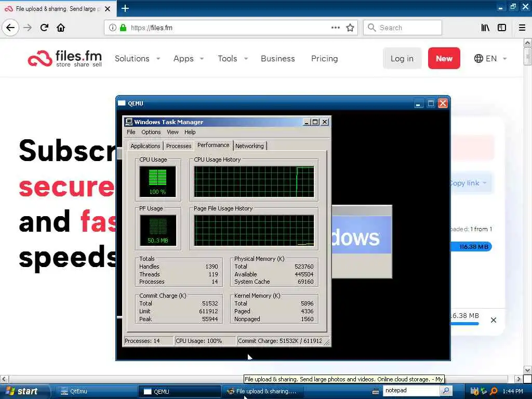Image resolution: width=532 pixels, height=399 pixels.
Task: Click the Task Manager title bar icon
Action: pyautogui.click(x=129, y=122)
